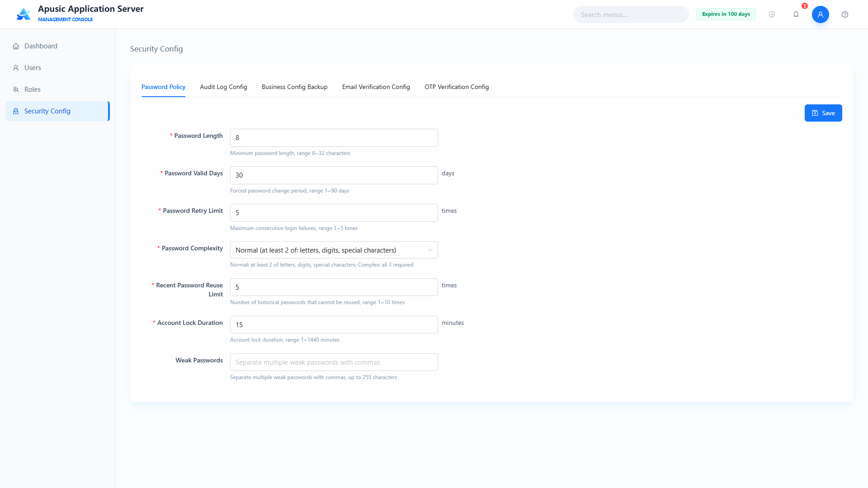Click hint 'Account lock duration, range 1~1440 minutes'
Image resolution: width=868 pixels, height=488 pixels.
click(285, 340)
